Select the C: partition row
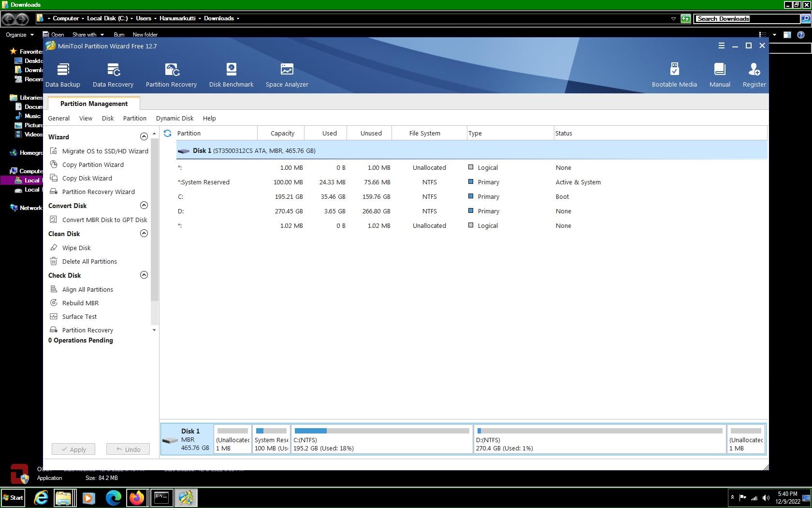The height and width of the screenshot is (508, 812). coord(338,196)
